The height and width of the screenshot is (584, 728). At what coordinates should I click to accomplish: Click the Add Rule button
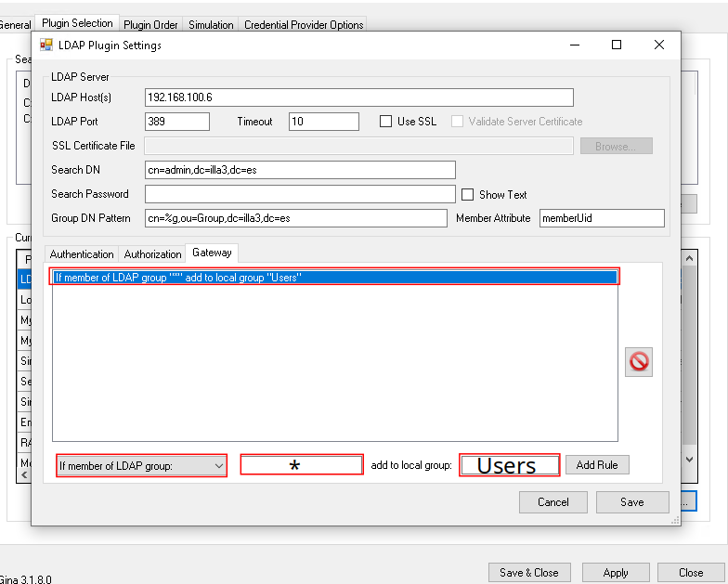pos(597,465)
